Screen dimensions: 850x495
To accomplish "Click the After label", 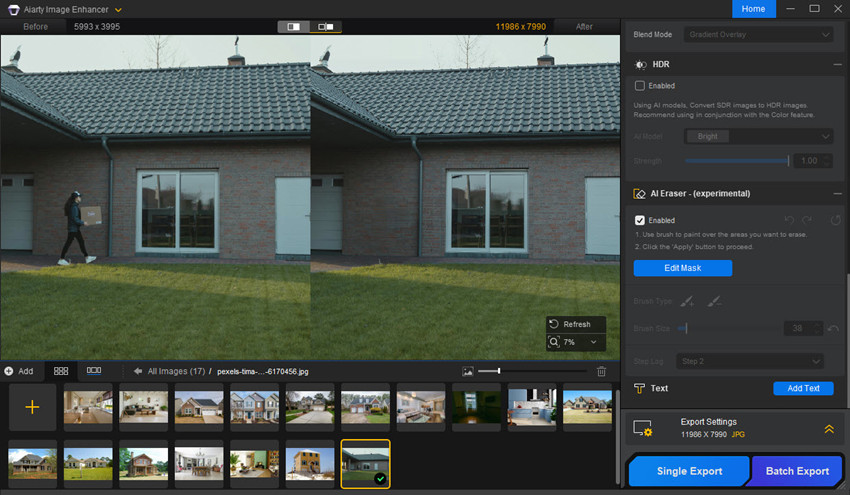I will coord(584,27).
